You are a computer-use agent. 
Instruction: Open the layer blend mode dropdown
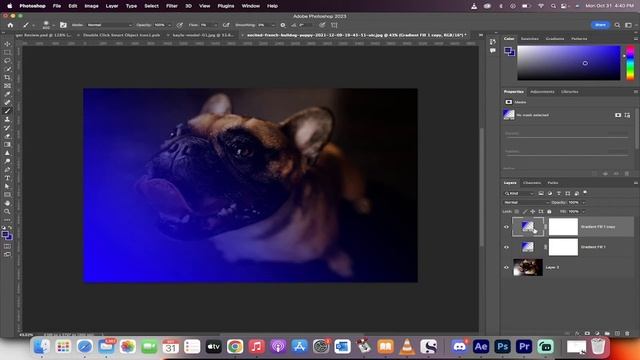click(x=527, y=202)
